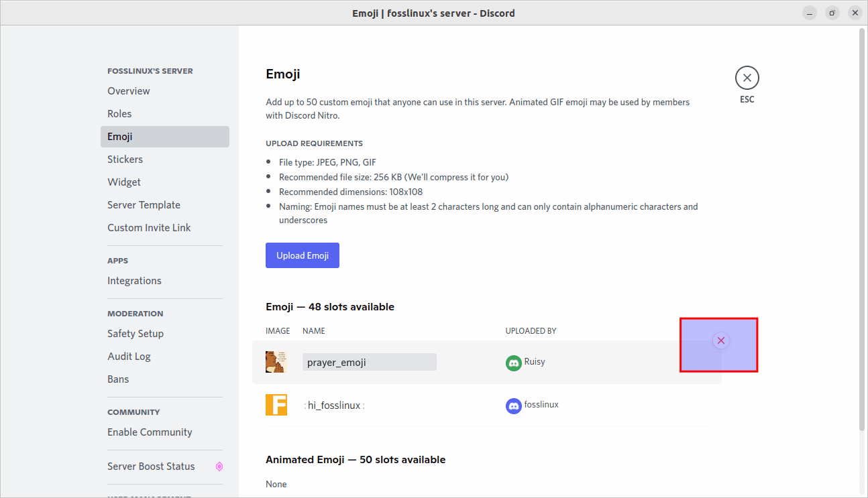Click the UPLOADED BY column header
Screen dimensions: 868x498
point(531,331)
